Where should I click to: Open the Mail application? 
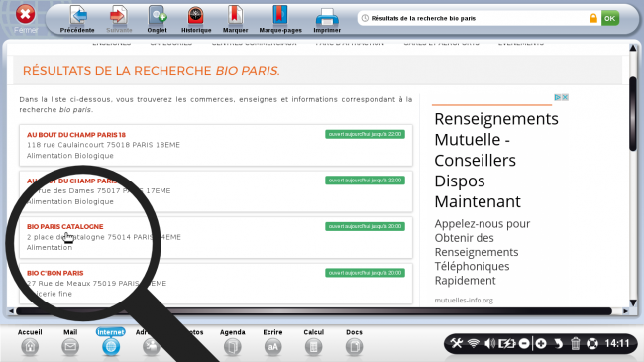(x=70, y=342)
